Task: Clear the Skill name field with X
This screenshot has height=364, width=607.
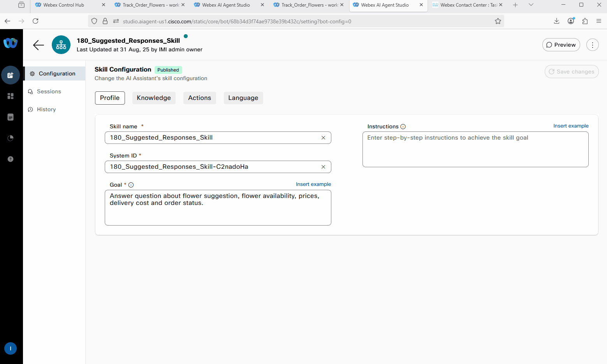Action: (323, 138)
